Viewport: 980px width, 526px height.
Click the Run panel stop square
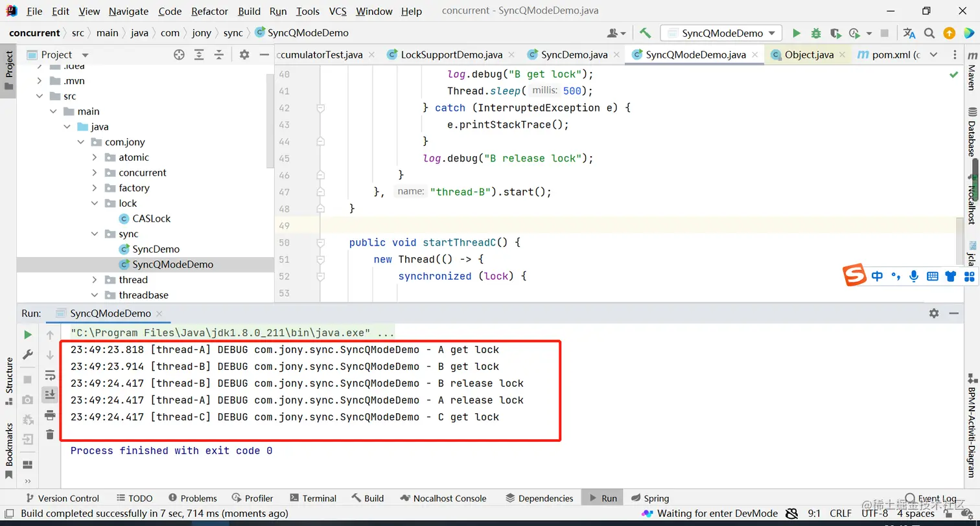point(27,379)
